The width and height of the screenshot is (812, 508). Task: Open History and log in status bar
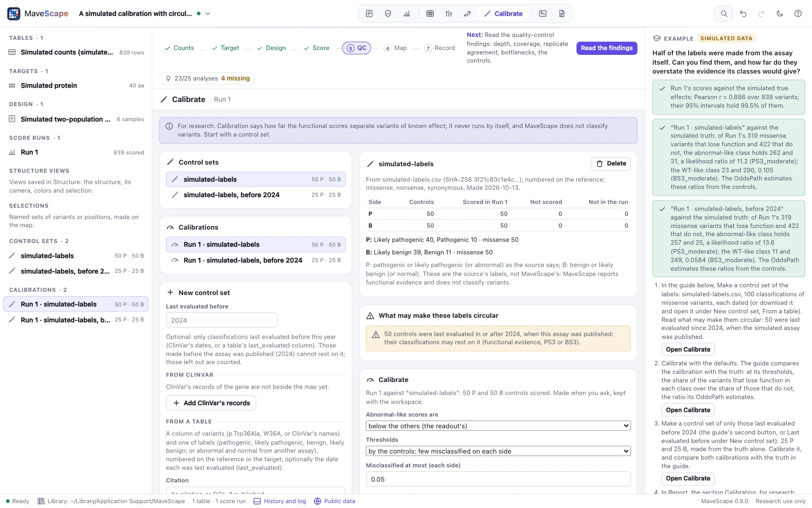(x=280, y=501)
